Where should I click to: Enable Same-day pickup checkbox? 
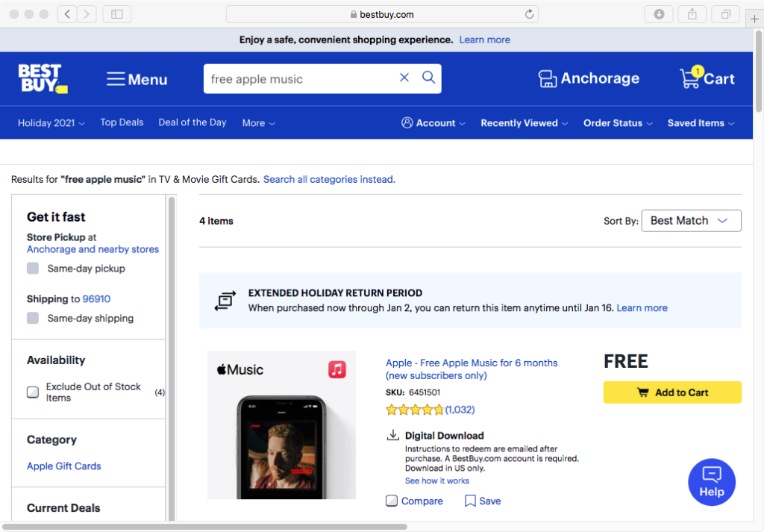[x=33, y=269]
